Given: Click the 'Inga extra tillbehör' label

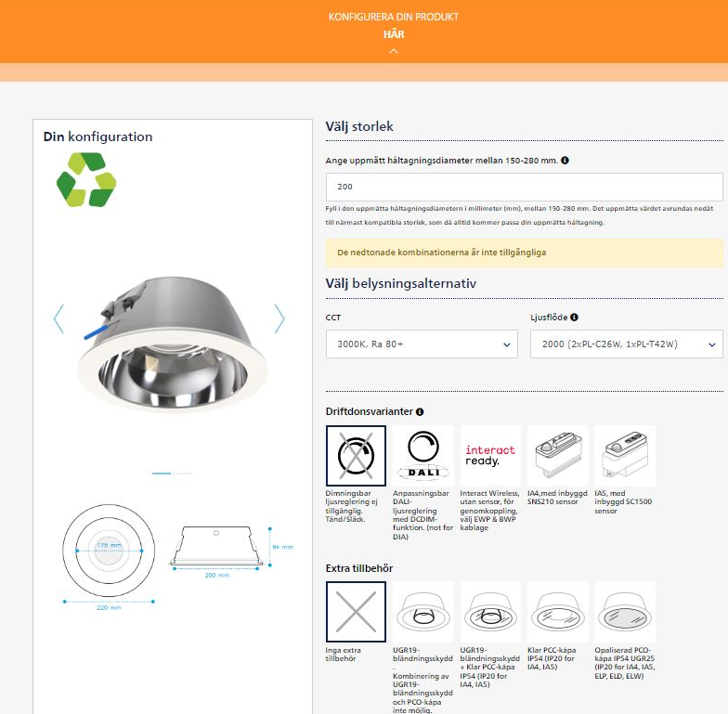Looking at the screenshot, I should click(x=344, y=654).
